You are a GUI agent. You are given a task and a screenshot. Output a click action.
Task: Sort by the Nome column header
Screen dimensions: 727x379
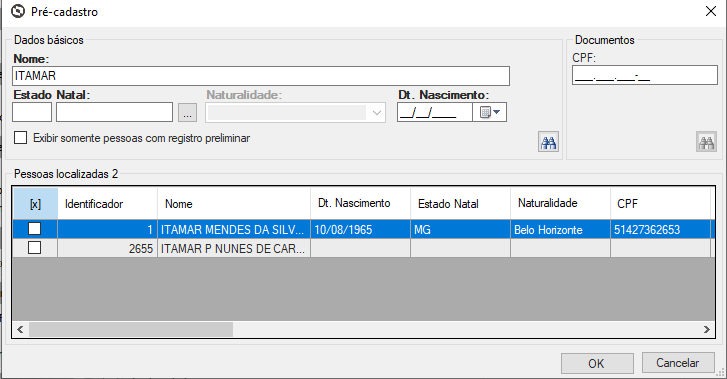tap(234, 204)
